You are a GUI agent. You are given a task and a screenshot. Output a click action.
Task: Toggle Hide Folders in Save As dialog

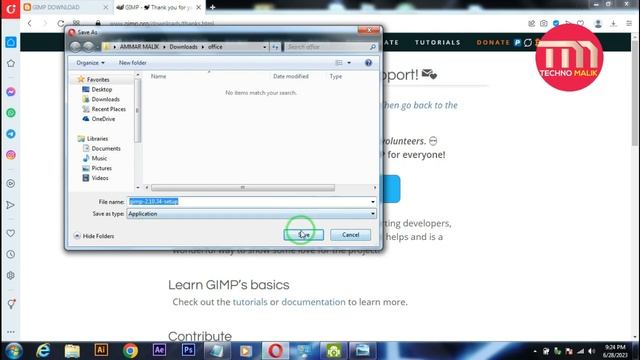tap(94, 236)
